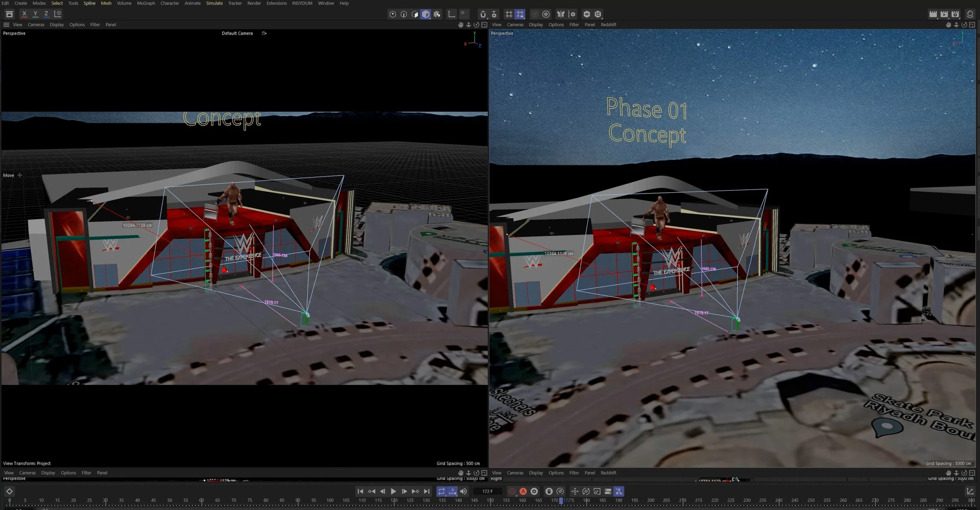The image size is (980, 510).
Task: Open Redshift menu in right viewport
Action: tap(608, 25)
